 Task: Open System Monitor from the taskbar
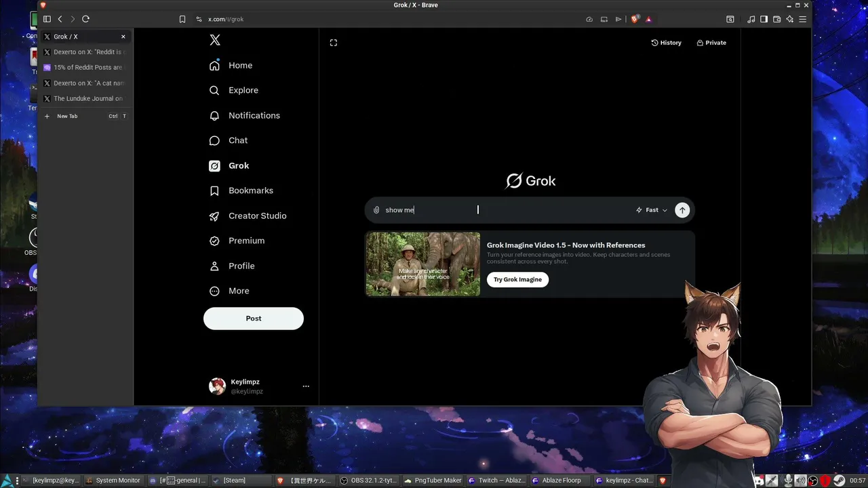click(113, 481)
